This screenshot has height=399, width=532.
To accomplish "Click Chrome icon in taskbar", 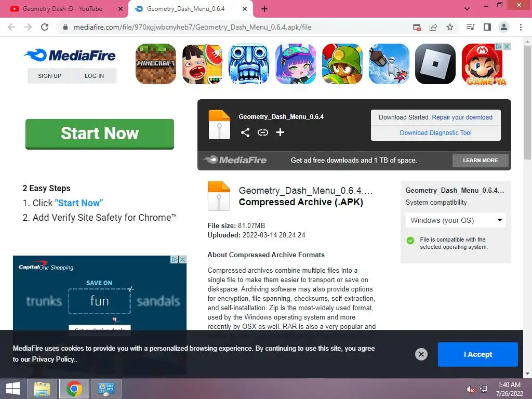I will pos(74,389).
